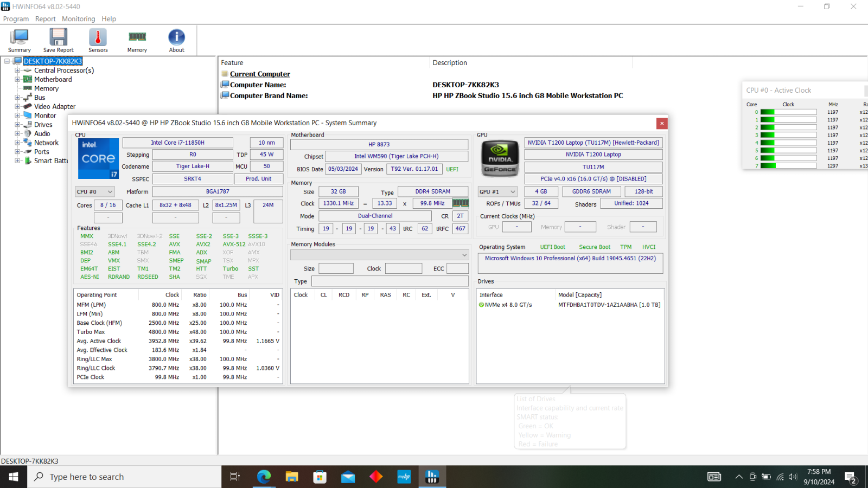The height and width of the screenshot is (488, 868).
Task: Click the Audio speaker icon in the tree
Action: pos(28,133)
